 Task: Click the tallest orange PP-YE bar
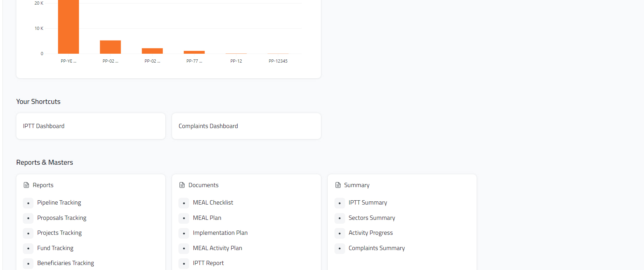(68, 27)
